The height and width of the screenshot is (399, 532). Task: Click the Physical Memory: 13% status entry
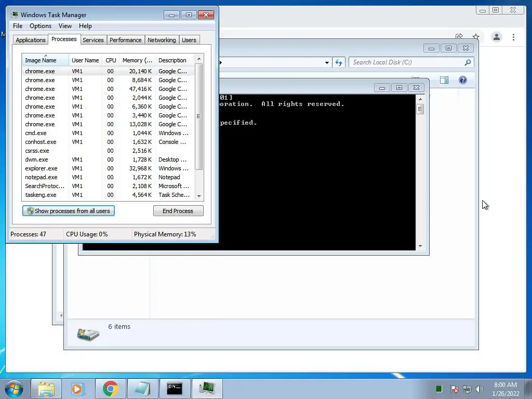click(165, 234)
